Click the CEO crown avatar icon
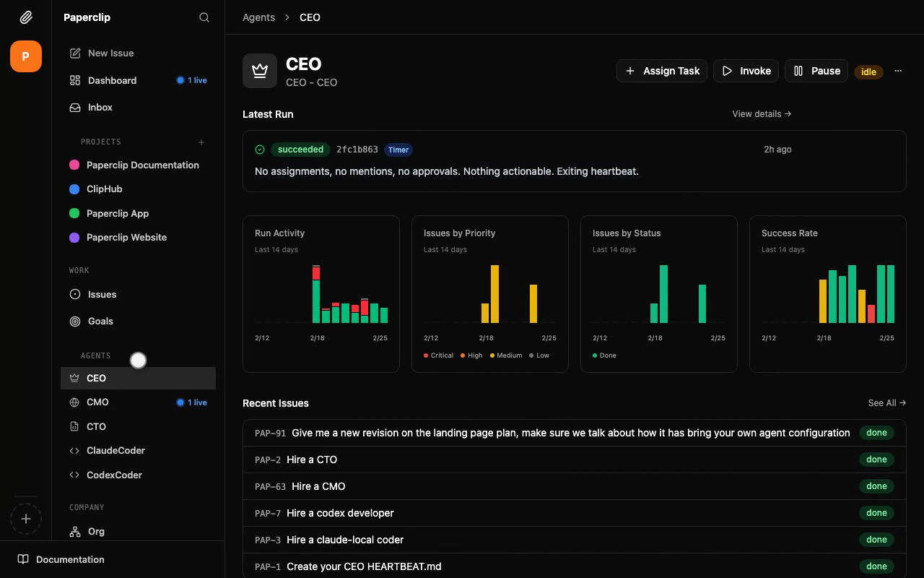 pyautogui.click(x=260, y=71)
